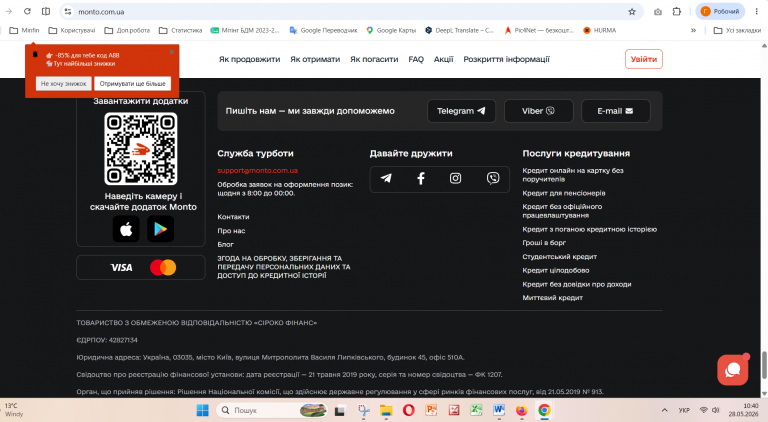This screenshot has height=422, width=768.
Task: Open the Minfin bookmarks folder
Action: point(24,30)
